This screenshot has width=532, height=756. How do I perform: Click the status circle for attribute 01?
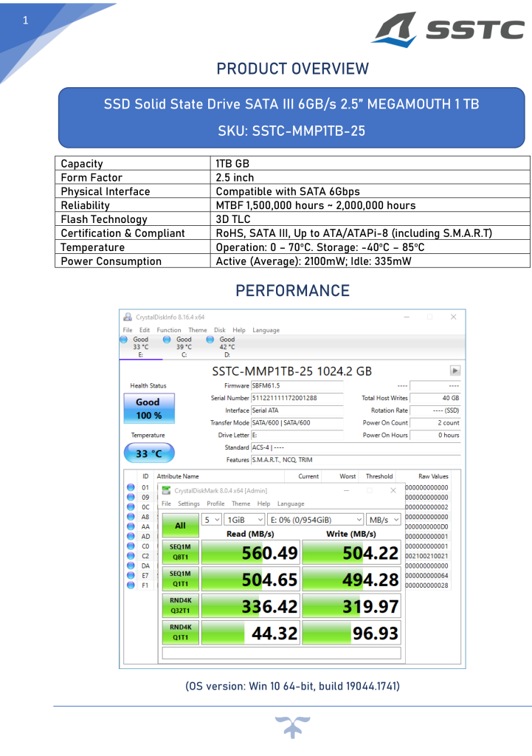pyautogui.click(x=131, y=487)
